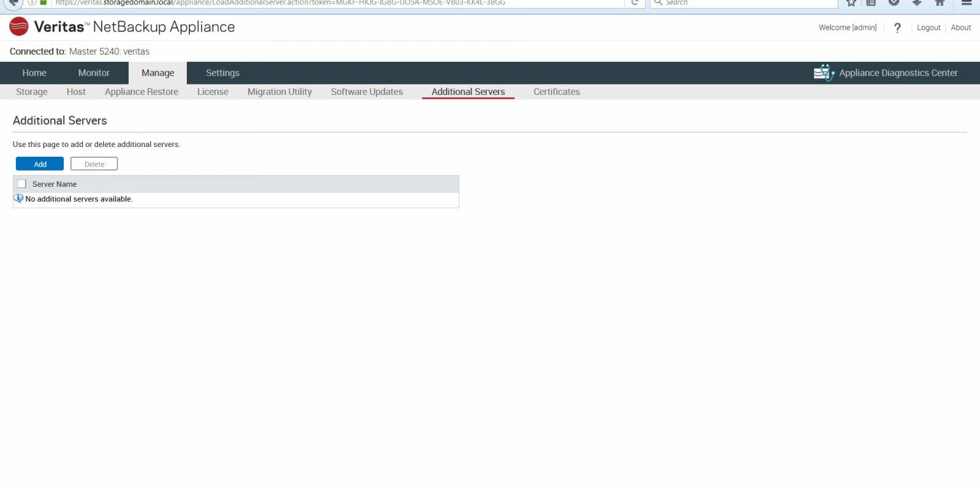Switch to the Monitor tab

[x=94, y=73]
